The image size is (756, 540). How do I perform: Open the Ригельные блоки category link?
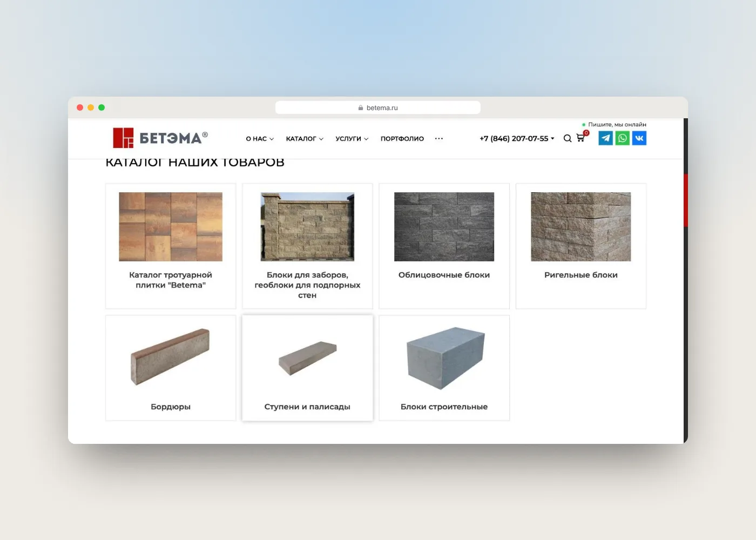tap(581, 275)
